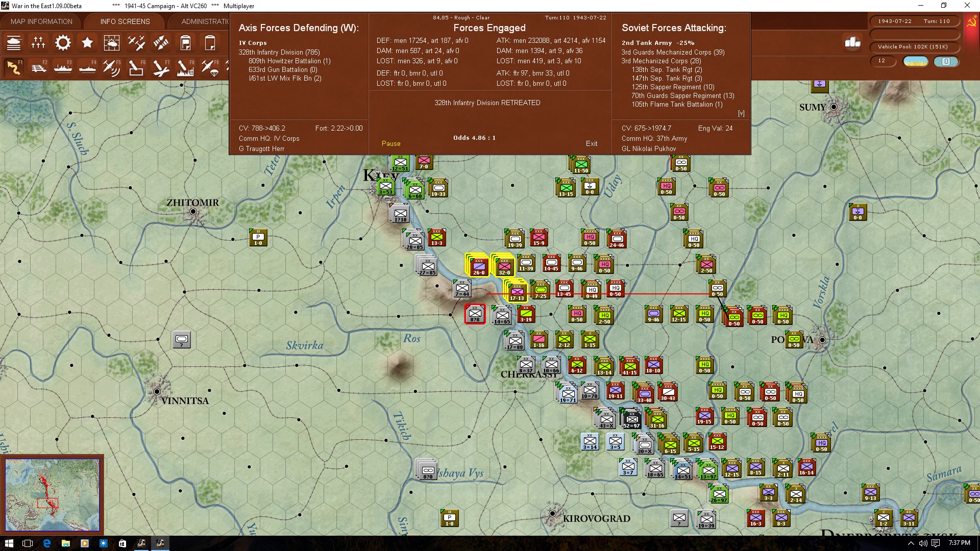Open the air doctrine planes icon
This screenshot has height=551, width=980.
[136, 43]
